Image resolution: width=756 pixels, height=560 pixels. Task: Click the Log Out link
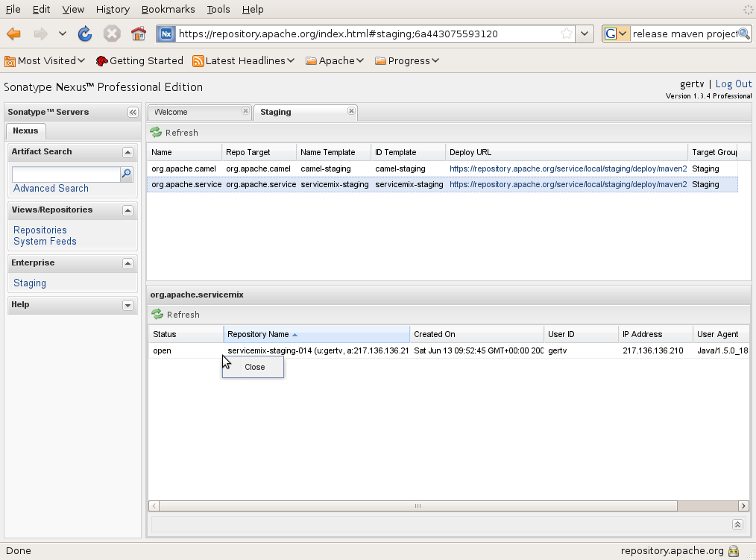734,84
